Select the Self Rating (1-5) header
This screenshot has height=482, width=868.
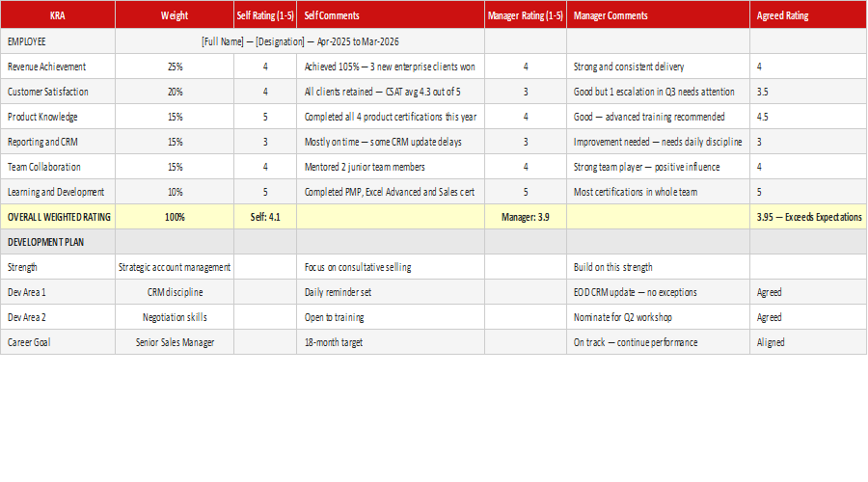pos(265,14)
